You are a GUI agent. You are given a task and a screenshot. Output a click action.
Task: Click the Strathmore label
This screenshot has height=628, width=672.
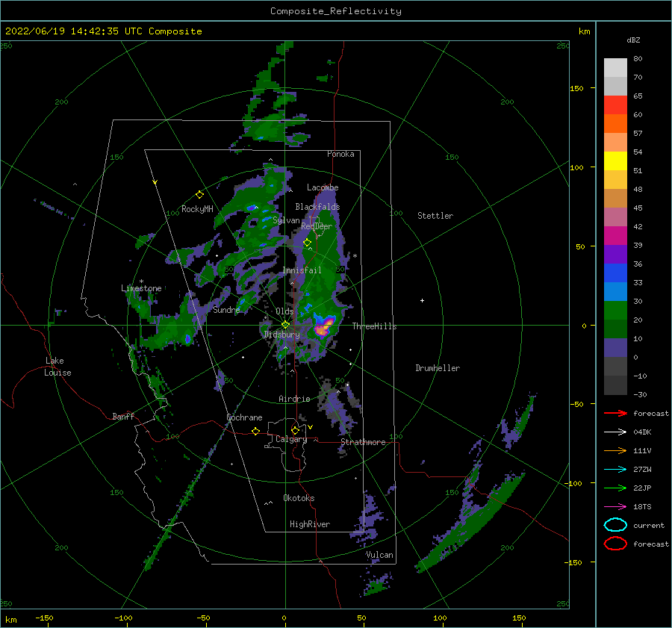point(363,442)
